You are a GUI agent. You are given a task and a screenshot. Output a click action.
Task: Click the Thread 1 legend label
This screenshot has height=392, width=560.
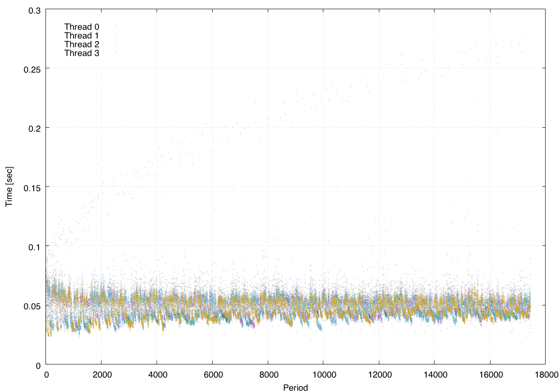click(x=82, y=35)
